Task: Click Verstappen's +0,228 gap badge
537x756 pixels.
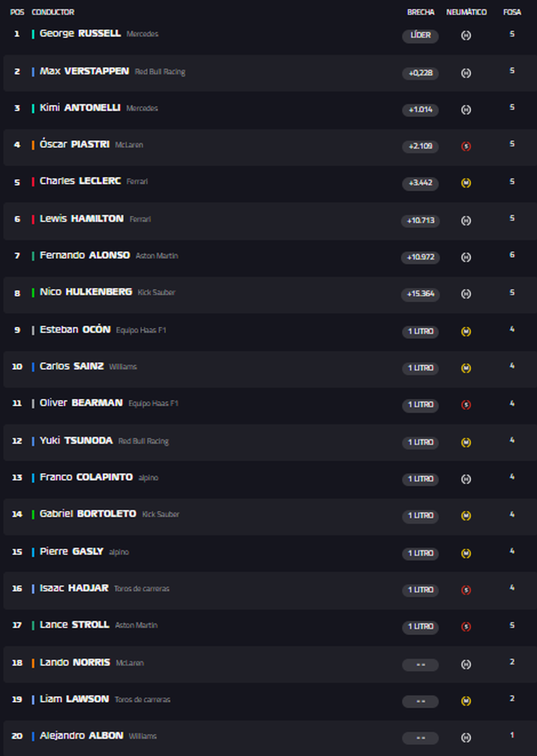Action: click(420, 73)
